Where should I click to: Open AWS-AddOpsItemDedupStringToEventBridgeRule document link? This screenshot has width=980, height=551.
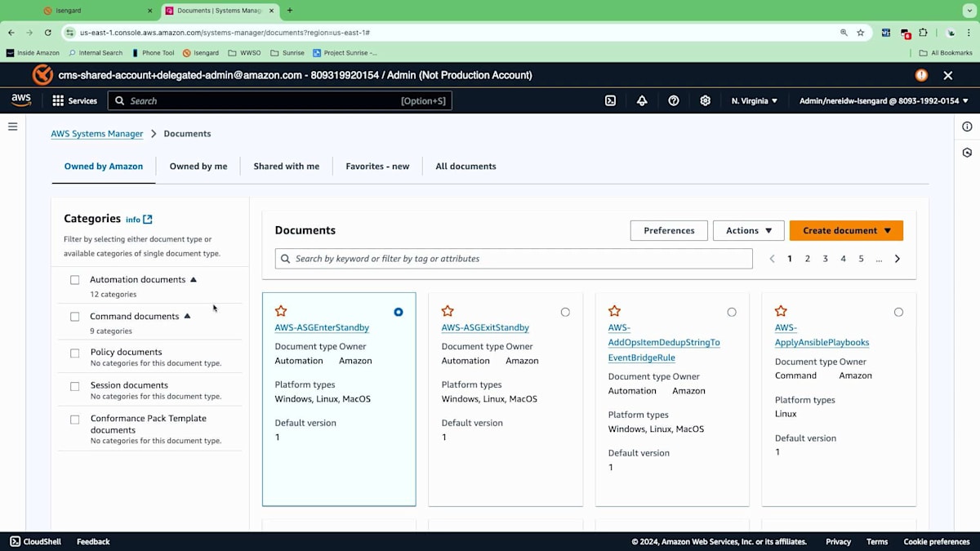coord(664,342)
